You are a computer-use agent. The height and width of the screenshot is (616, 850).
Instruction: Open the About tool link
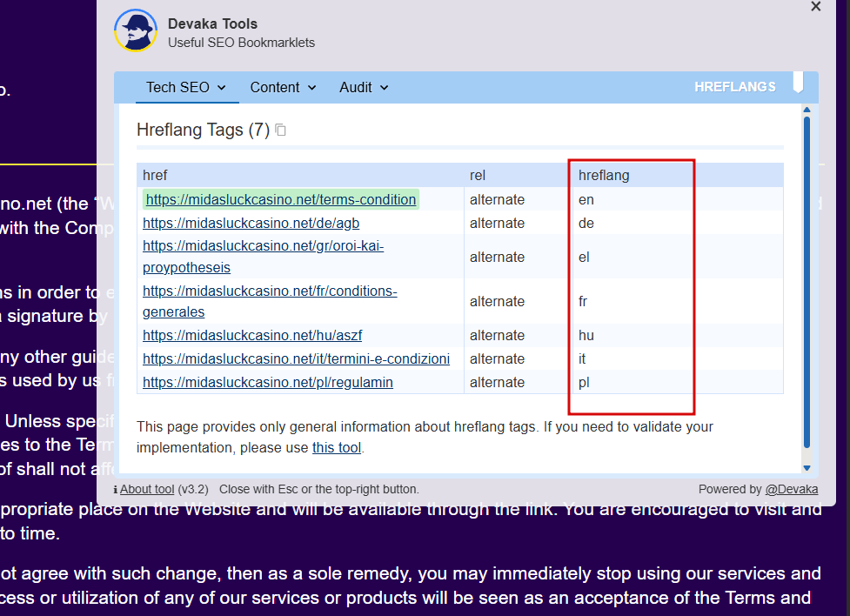click(147, 489)
